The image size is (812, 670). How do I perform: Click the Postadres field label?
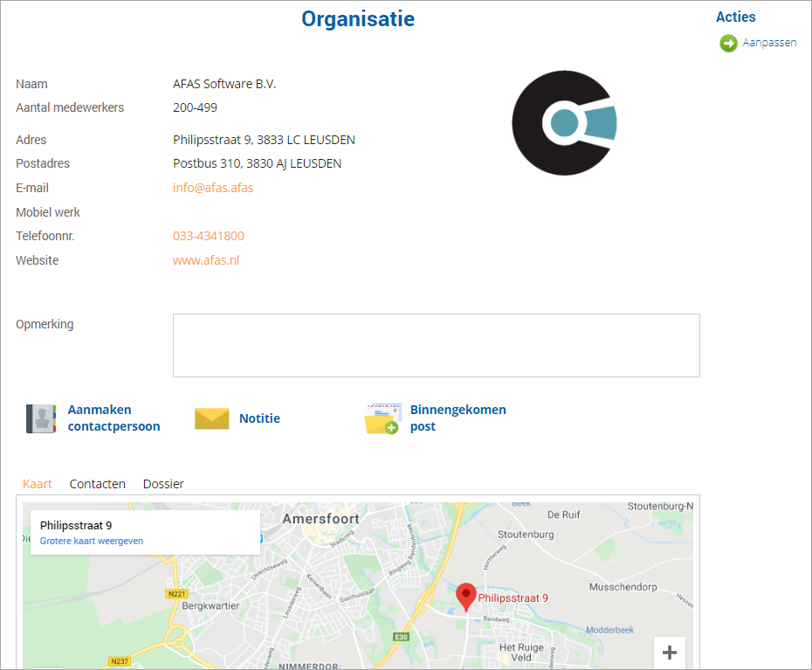pyautogui.click(x=43, y=163)
